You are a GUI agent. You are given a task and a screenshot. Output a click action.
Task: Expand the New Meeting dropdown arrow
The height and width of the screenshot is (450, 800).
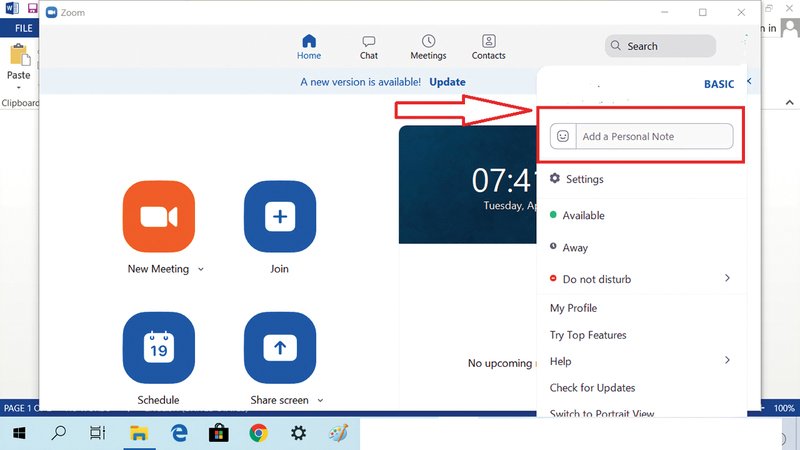click(201, 269)
